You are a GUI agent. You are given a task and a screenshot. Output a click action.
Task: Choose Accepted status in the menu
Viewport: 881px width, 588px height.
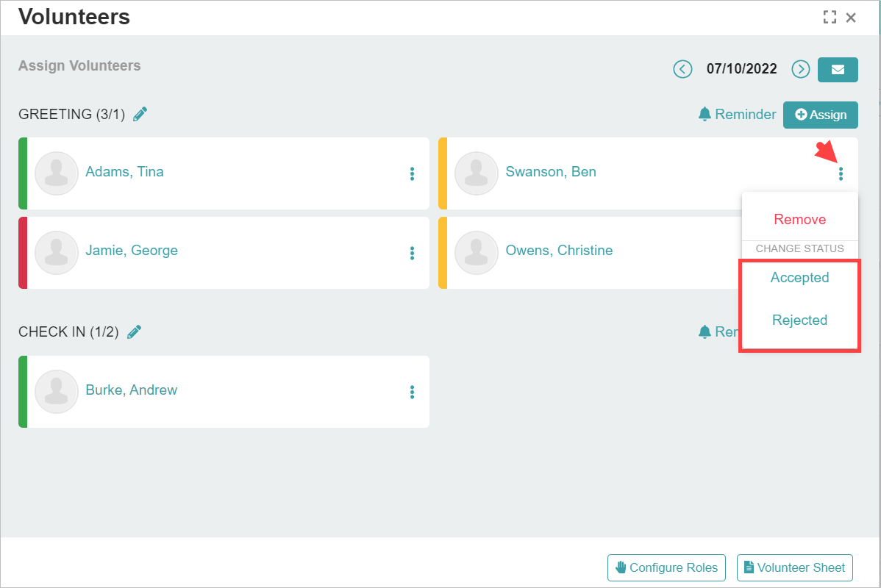tap(799, 278)
